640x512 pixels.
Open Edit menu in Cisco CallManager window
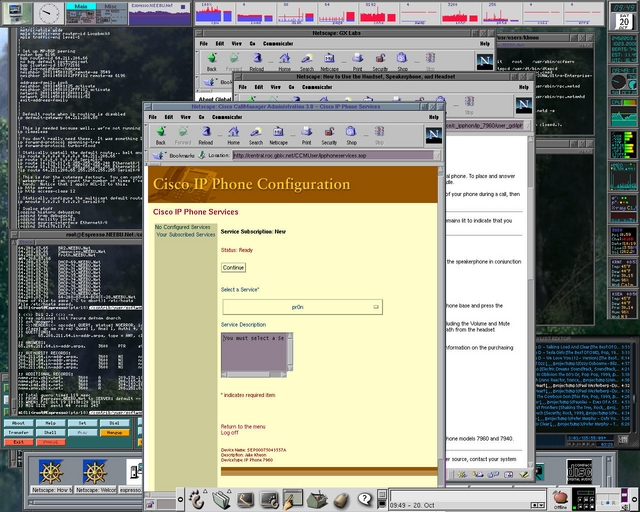pos(169,117)
